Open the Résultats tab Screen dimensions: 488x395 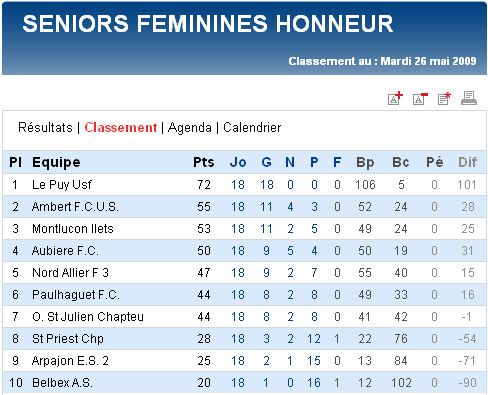coord(45,128)
